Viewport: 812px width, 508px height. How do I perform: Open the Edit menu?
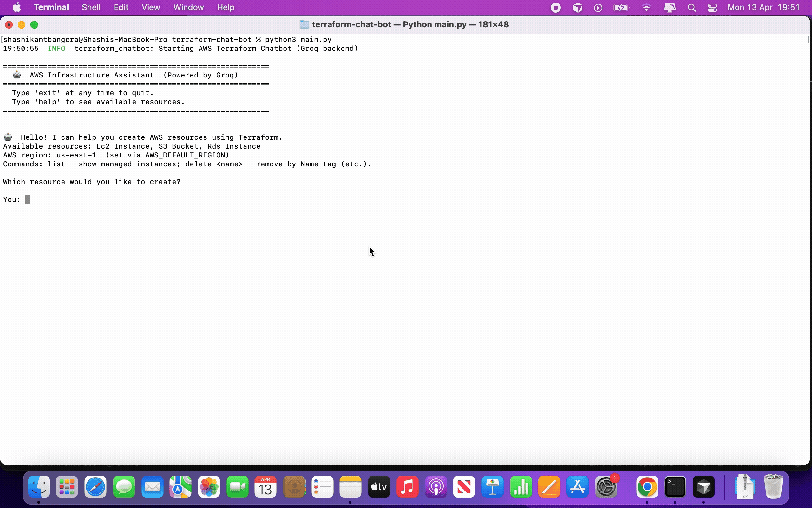click(121, 7)
